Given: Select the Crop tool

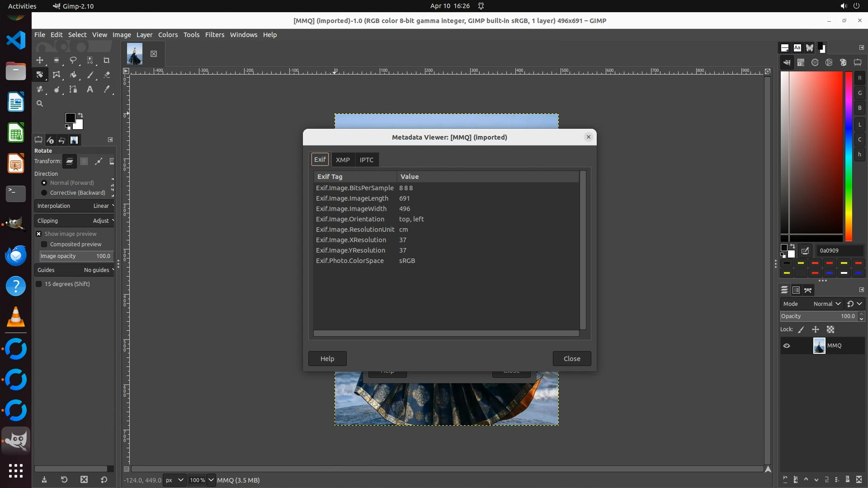Looking at the screenshot, I should [107, 60].
